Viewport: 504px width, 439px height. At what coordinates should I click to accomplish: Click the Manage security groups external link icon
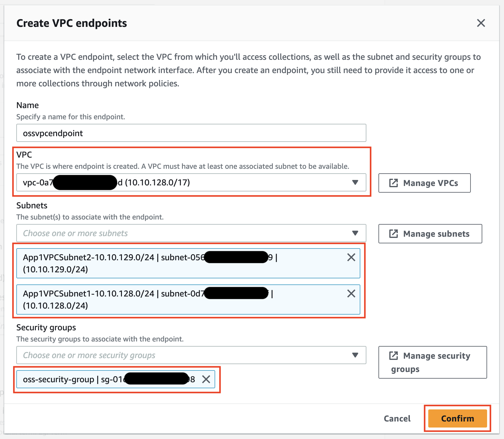click(394, 356)
